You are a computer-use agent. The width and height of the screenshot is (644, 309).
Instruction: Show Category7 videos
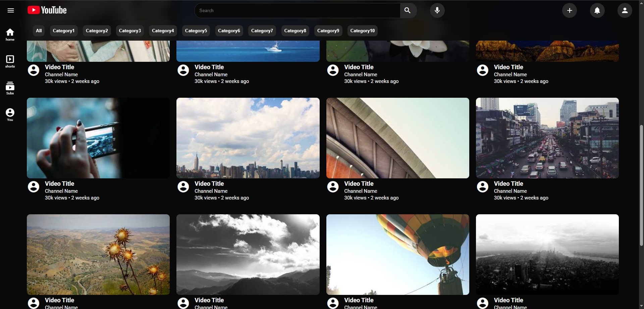pyautogui.click(x=262, y=31)
